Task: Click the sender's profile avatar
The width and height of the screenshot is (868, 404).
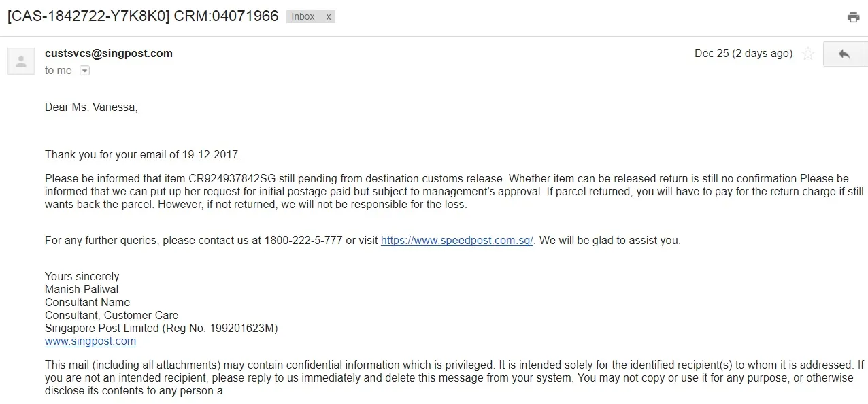Action: click(x=21, y=61)
